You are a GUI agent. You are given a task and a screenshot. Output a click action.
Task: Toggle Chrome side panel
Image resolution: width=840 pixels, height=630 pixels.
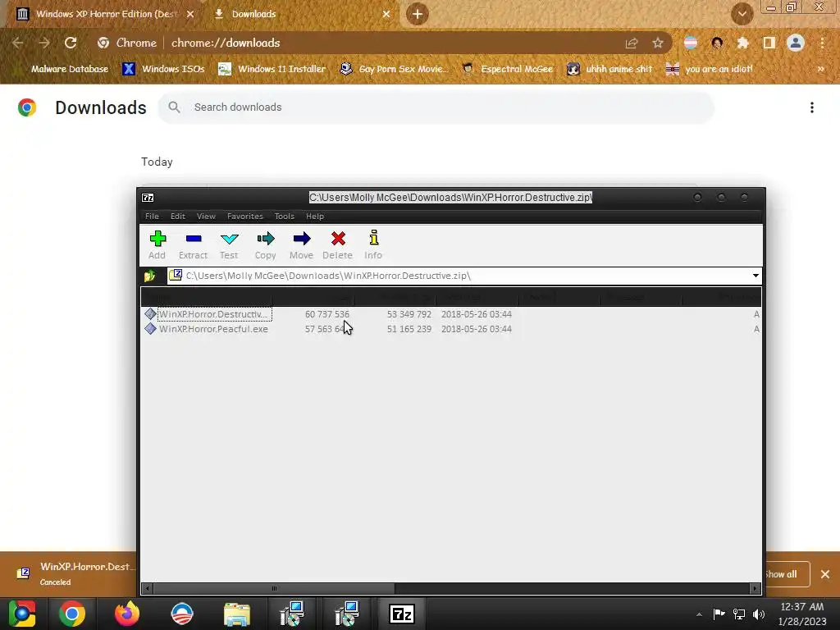(769, 43)
